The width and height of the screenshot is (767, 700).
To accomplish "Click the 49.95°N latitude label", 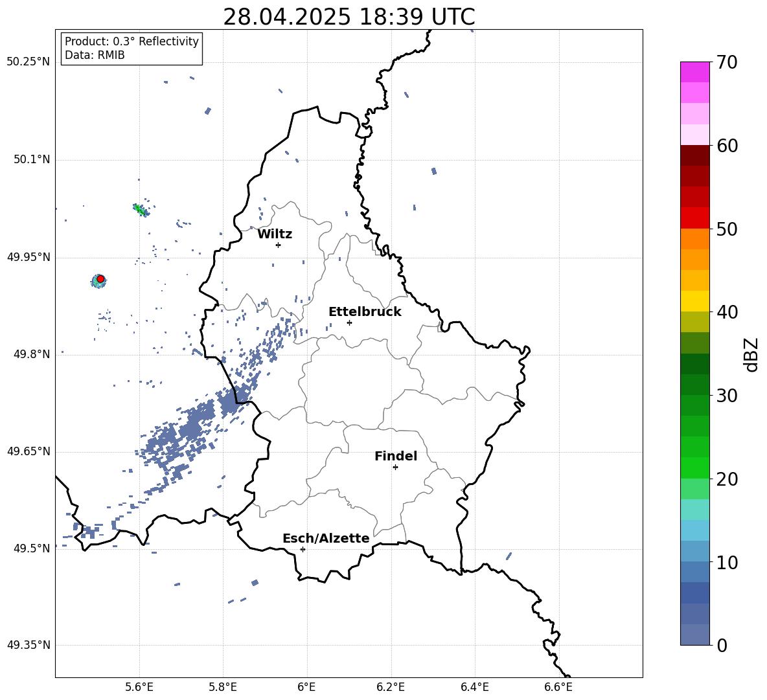I will pos(29,257).
